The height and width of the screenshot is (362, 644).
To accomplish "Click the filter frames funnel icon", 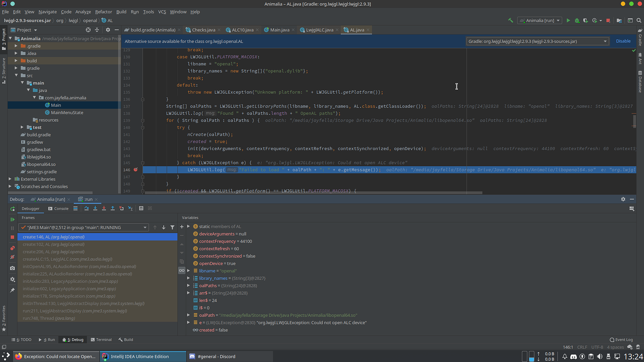I will [172, 228].
